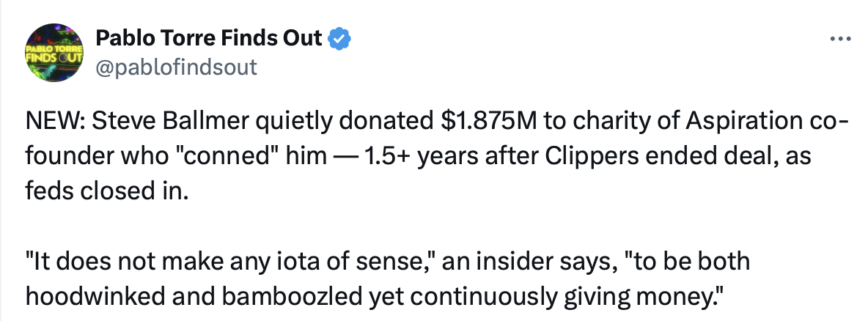868x321 pixels.
Task: Click the blue verified checkmark badge
Action: pos(339,39)
